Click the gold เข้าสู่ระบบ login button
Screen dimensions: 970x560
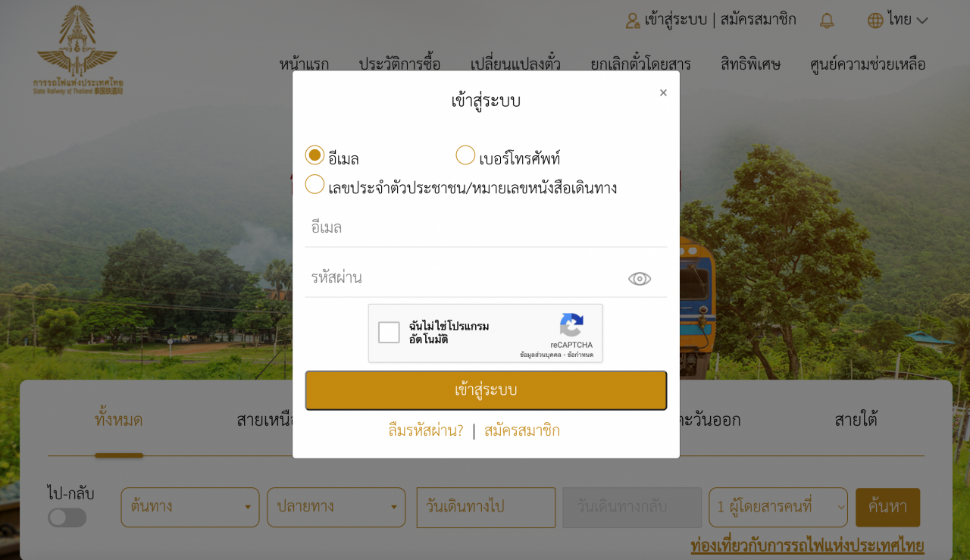pos(486,390)
